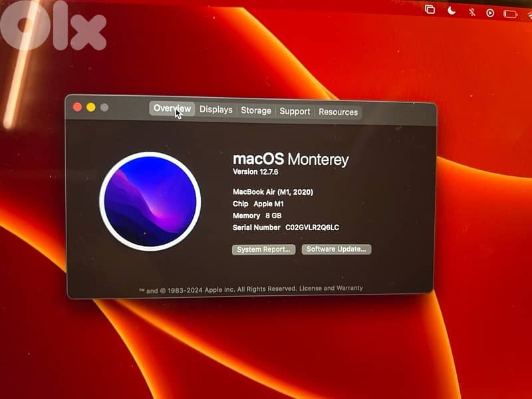Close the About This Mac window
This screenshot has width=532, height=399.
click(x=77, y=106)
